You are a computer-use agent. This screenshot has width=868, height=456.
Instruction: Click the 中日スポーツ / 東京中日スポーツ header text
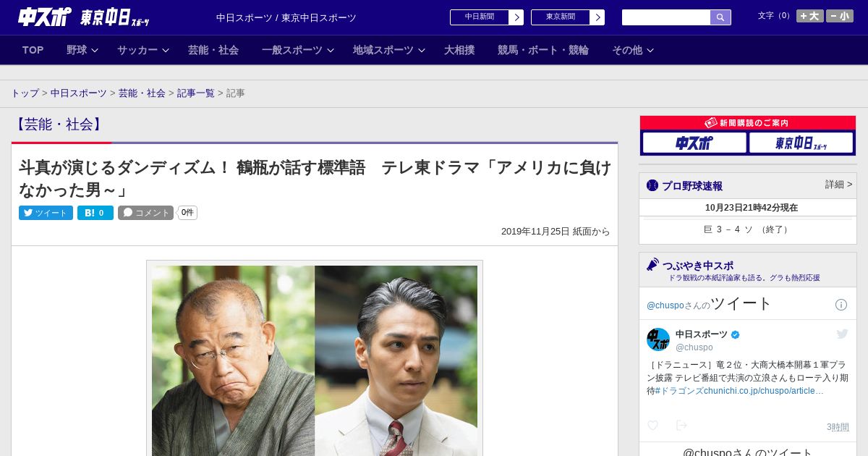pos(286,18)
